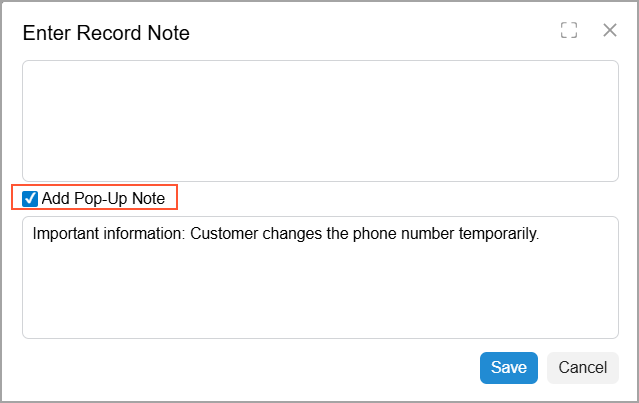Viewport: 639px width, 403px height.
Task: Close the Enter Record Note dialog
Action: 609,31
